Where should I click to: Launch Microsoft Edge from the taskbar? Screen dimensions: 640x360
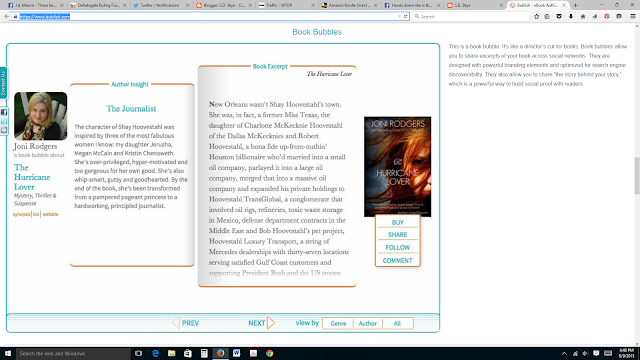tap(156, 353)
